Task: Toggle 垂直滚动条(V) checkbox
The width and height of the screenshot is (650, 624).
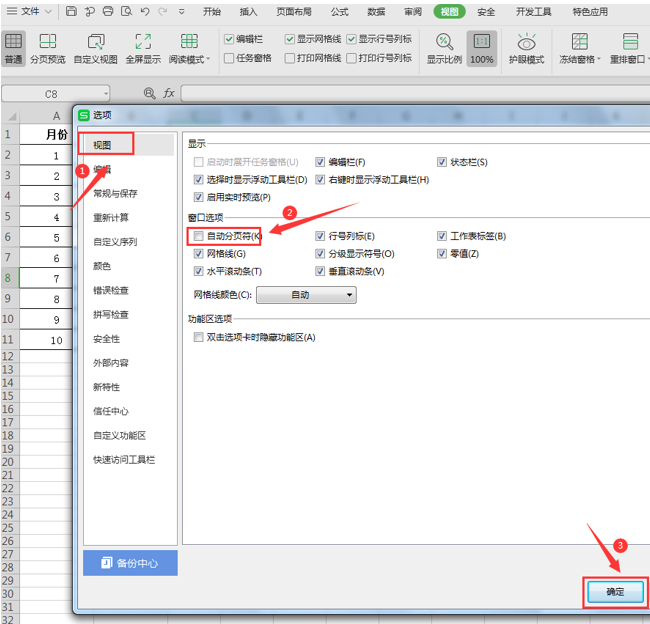Action: tap(320, 271)
